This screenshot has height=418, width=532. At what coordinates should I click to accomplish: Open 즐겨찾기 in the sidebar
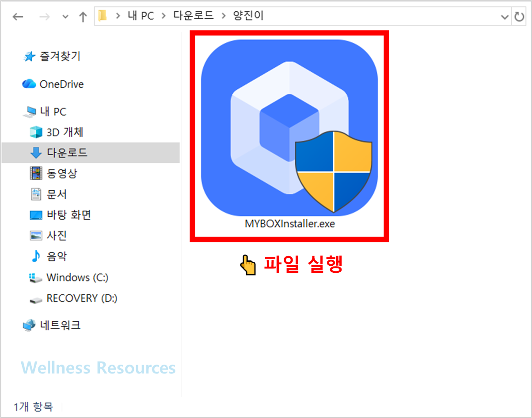coord(52,56)
